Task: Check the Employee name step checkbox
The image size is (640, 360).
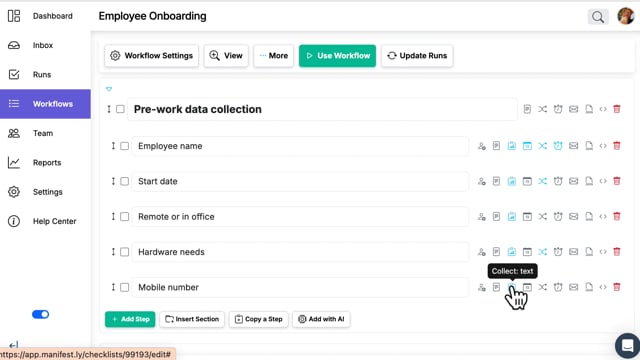Action: pos(124,146)
